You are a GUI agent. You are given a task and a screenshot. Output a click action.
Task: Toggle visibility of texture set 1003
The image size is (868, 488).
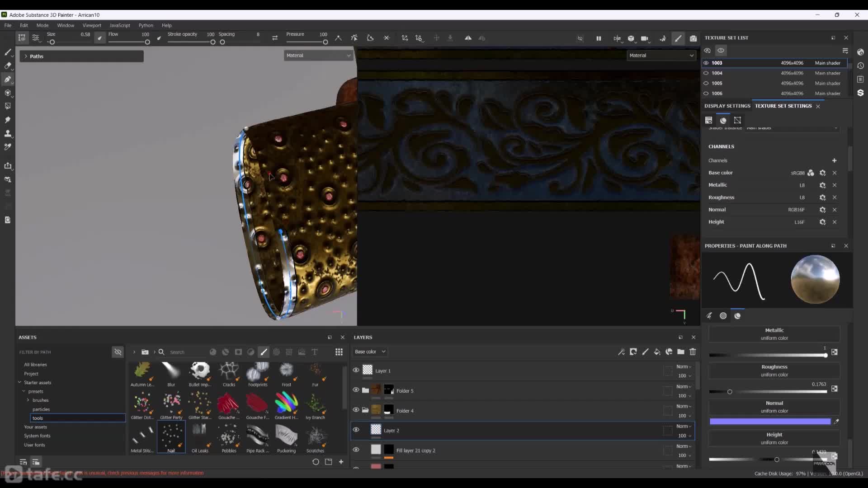click(x=706, y=63)
